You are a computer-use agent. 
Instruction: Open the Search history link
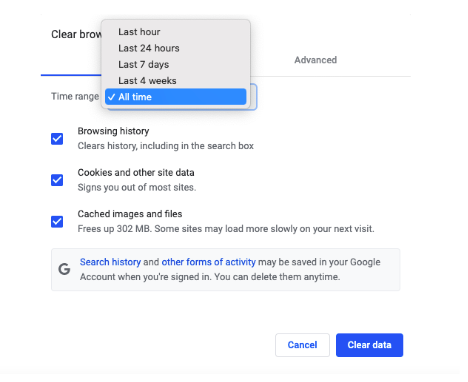click(x=110, y=262)
